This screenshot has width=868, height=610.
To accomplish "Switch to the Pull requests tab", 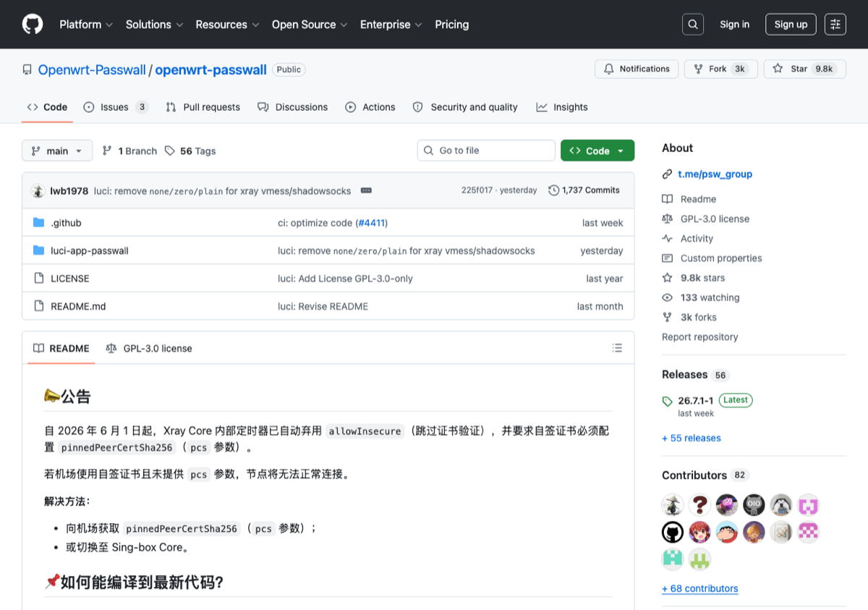I will pos(203,107).
